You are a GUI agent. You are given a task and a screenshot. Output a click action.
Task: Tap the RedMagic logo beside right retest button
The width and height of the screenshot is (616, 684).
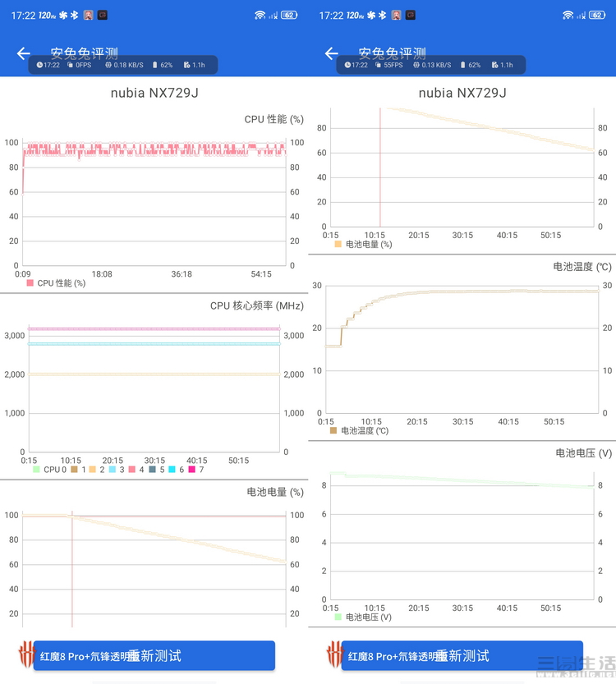334,654
